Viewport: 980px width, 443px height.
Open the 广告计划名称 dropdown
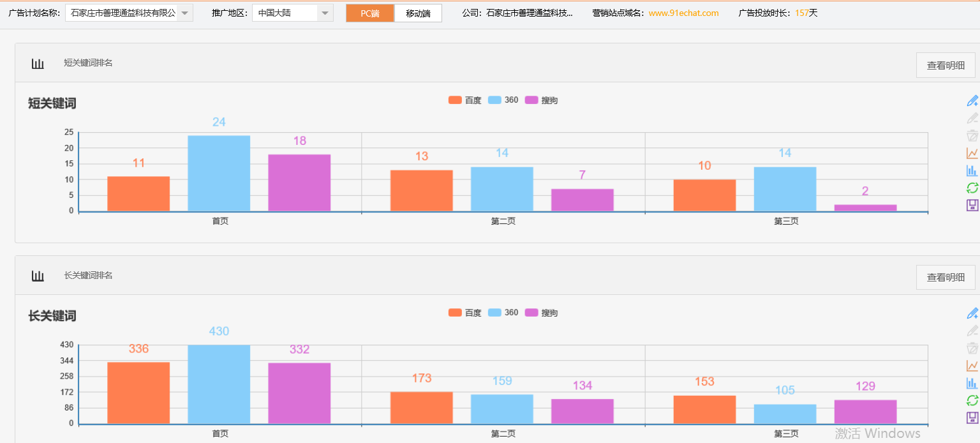(x=184, y=12)
